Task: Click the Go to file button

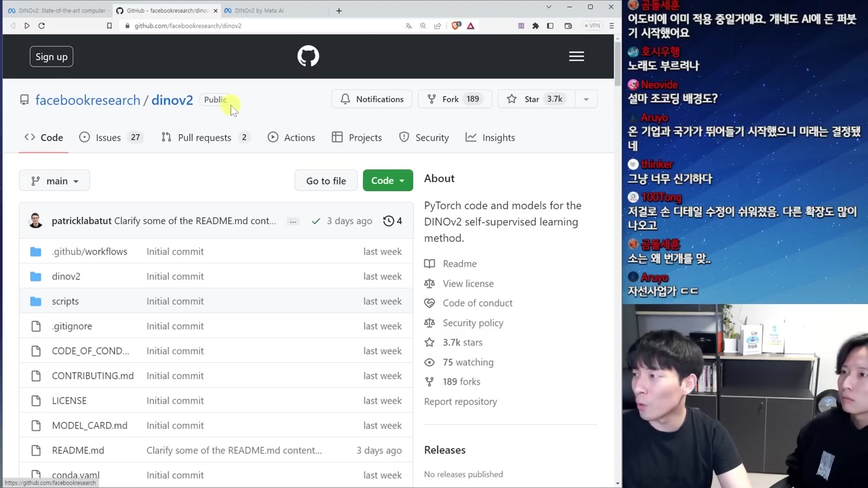Action: (x=326, y=181)
